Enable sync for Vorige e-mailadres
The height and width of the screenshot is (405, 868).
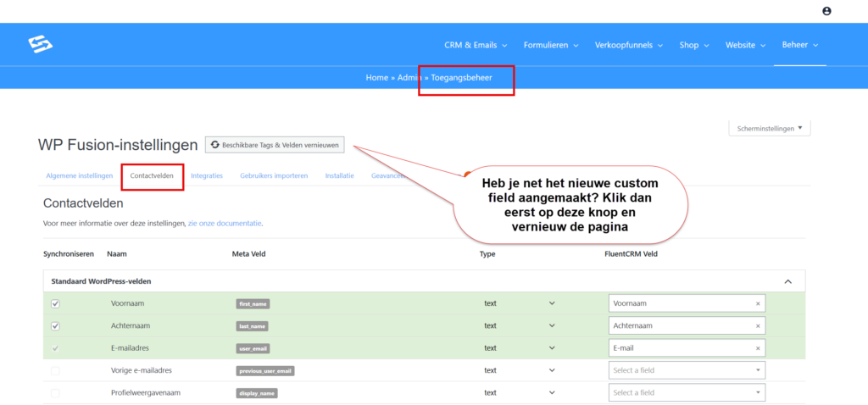click(x=55, y=371)
